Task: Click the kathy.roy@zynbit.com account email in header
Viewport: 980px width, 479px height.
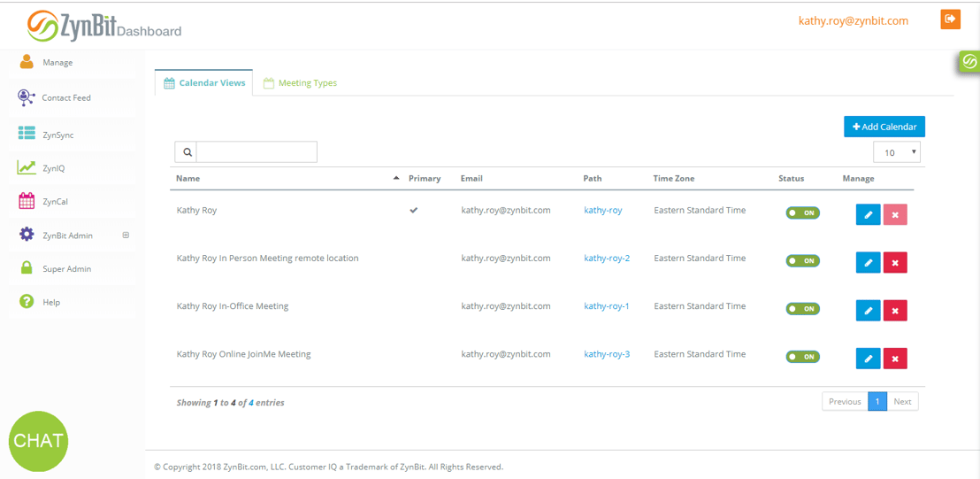Action: (x=854, y=20)
